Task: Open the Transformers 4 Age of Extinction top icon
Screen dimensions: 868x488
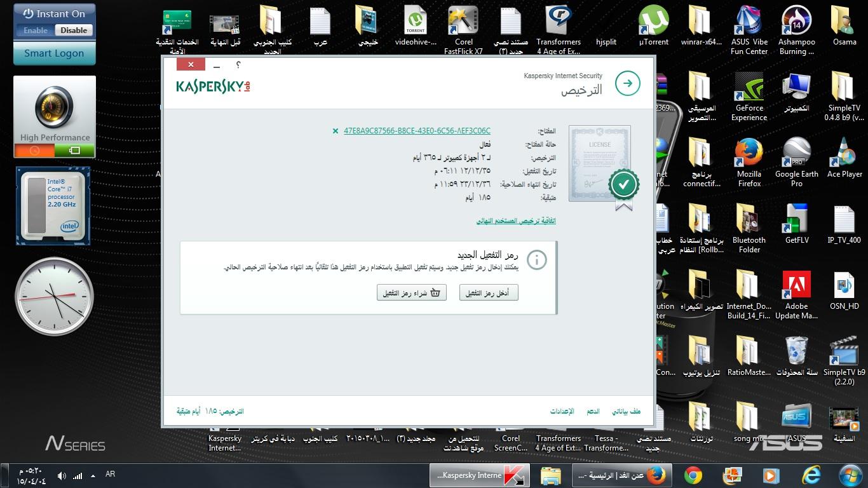Action: pyautogui.click(x=559, y=30)
